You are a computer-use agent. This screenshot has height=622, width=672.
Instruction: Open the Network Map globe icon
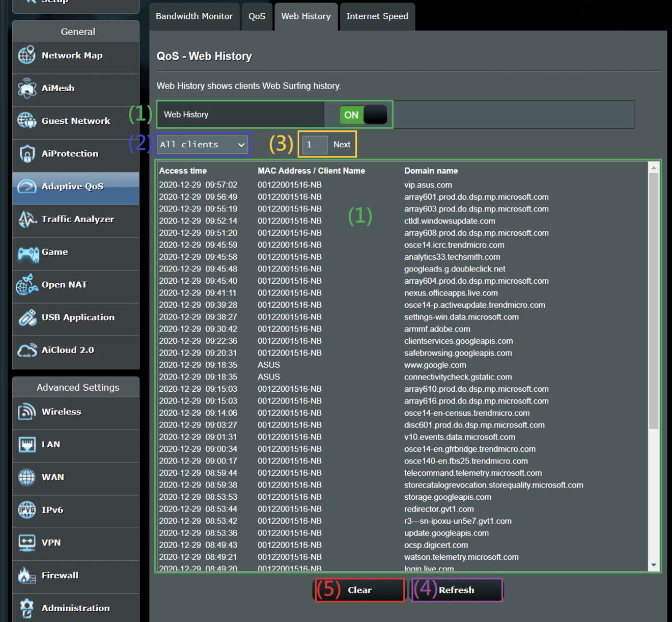point(27,55)
